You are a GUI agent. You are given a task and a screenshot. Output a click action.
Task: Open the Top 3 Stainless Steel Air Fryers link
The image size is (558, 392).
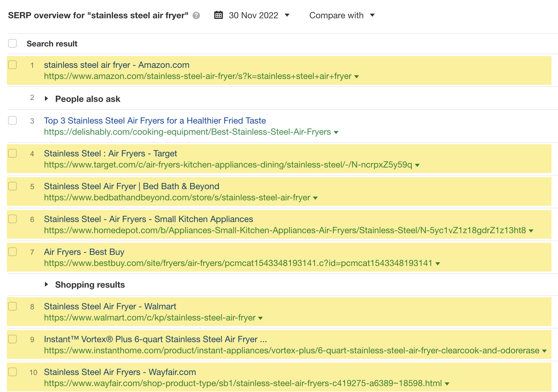coord(155,121)
